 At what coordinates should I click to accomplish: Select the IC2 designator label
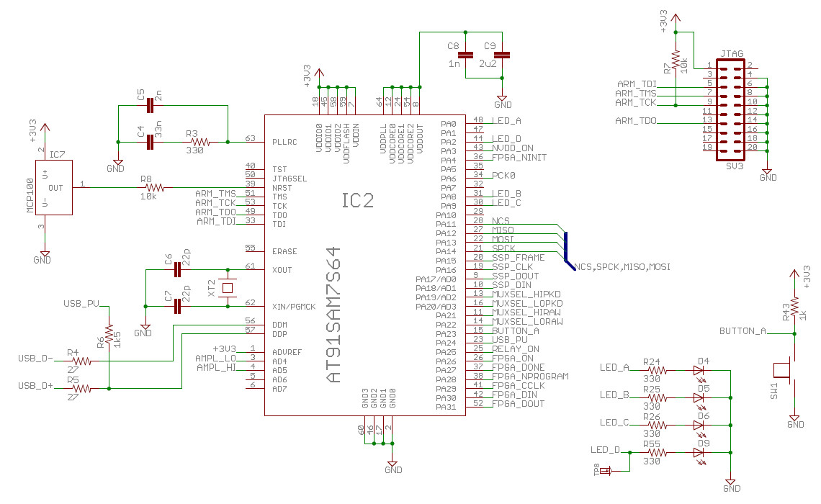[x=358, y=200]
